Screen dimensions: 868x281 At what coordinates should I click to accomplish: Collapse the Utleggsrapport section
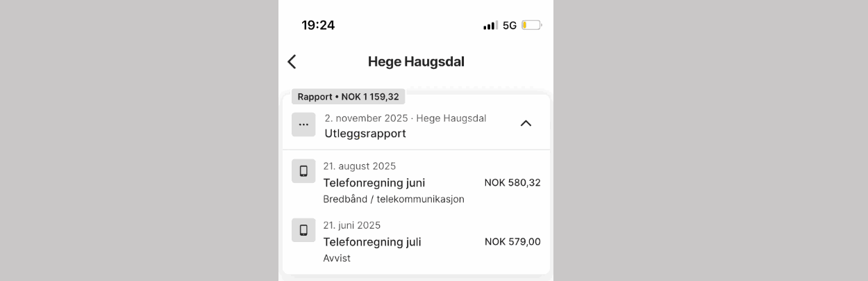526,124
